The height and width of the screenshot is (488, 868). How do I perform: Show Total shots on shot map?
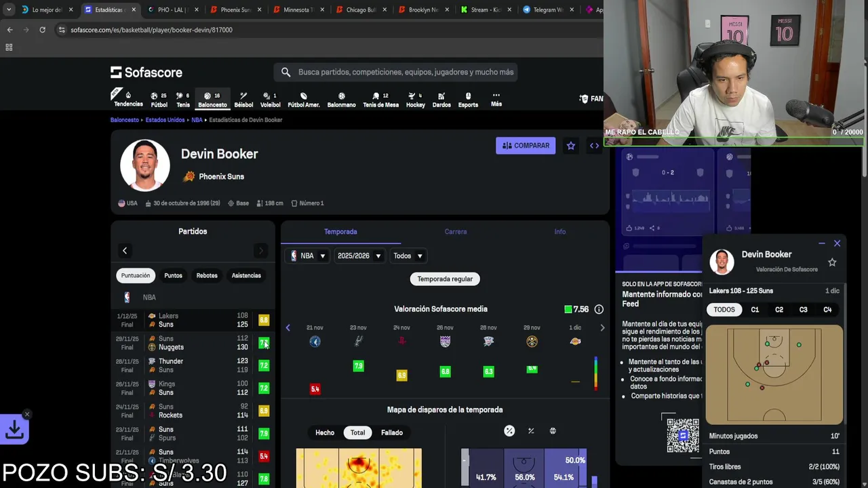click(357, 432)
